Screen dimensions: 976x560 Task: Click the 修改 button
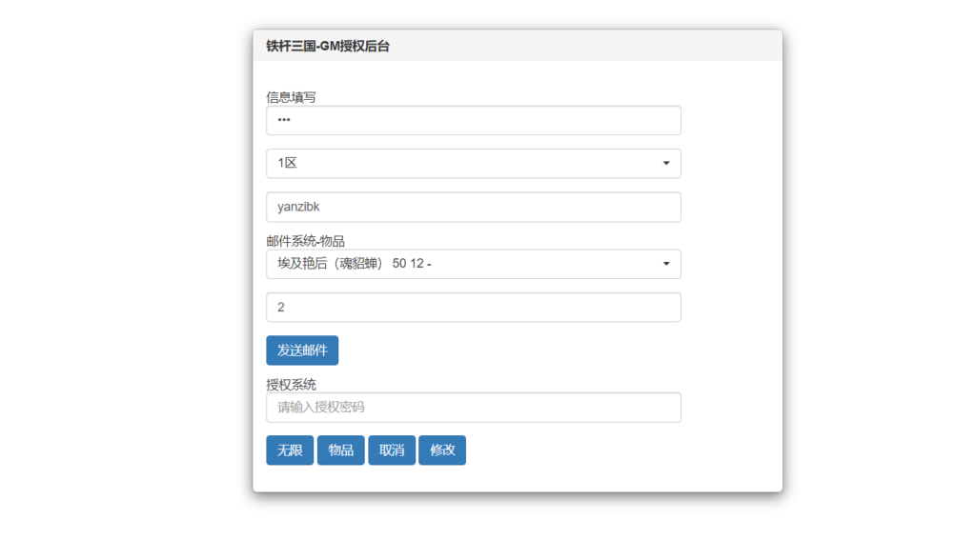(442, 450)
